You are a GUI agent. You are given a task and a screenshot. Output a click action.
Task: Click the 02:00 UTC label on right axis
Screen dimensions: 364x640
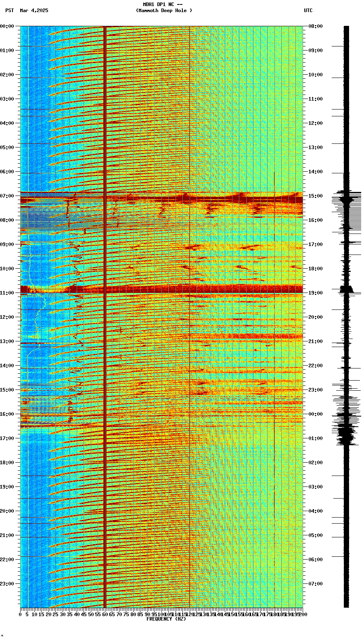point(316,463)
